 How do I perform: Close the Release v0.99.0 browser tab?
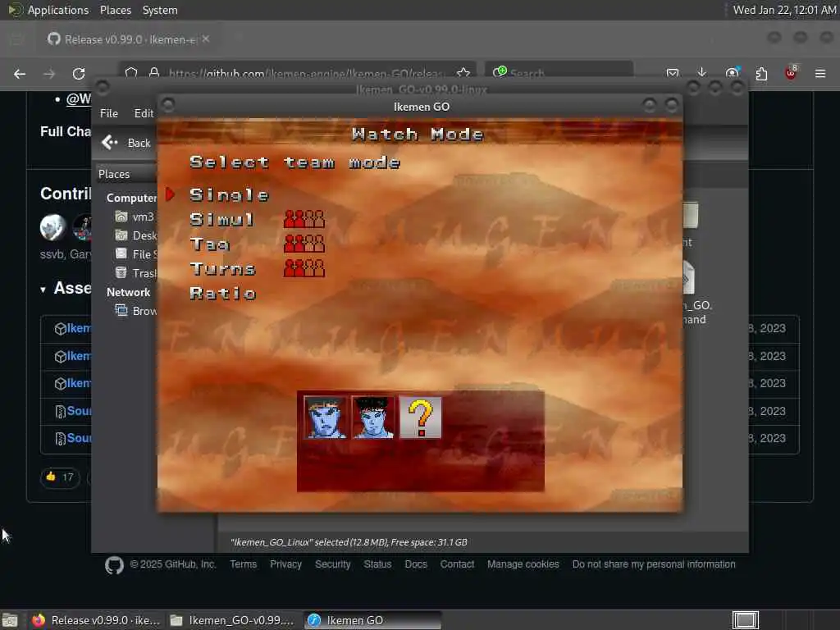click(206, 39)
